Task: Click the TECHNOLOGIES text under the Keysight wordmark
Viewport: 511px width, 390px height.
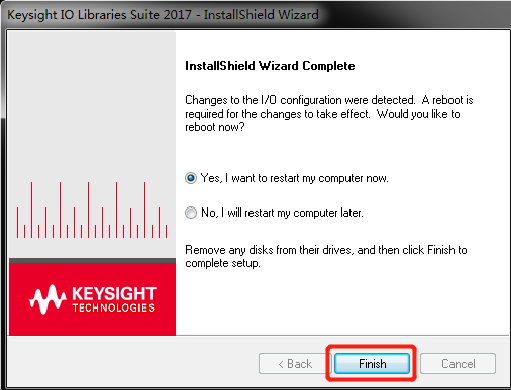Action: coord(114,308)
